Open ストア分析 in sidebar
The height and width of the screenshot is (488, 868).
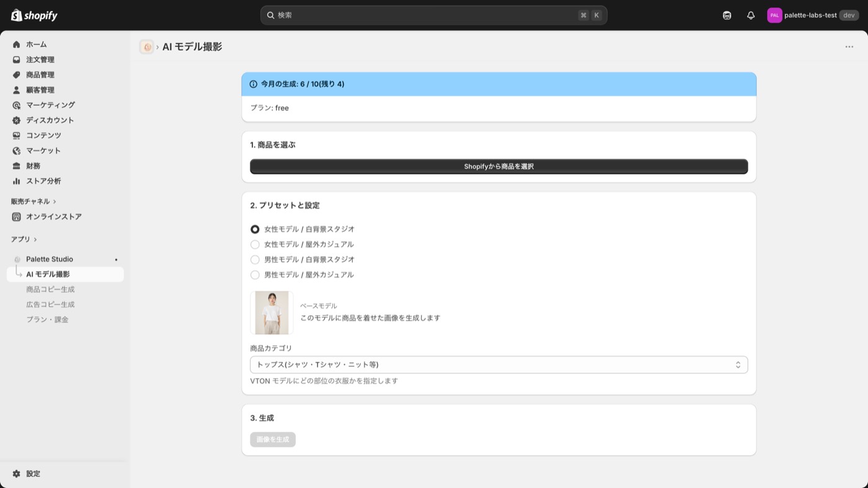[43, 181]
